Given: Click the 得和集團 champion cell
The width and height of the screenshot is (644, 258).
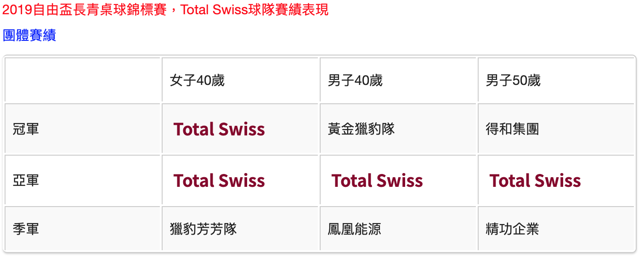Looking at the screenshot, I should tap(512, 129).
